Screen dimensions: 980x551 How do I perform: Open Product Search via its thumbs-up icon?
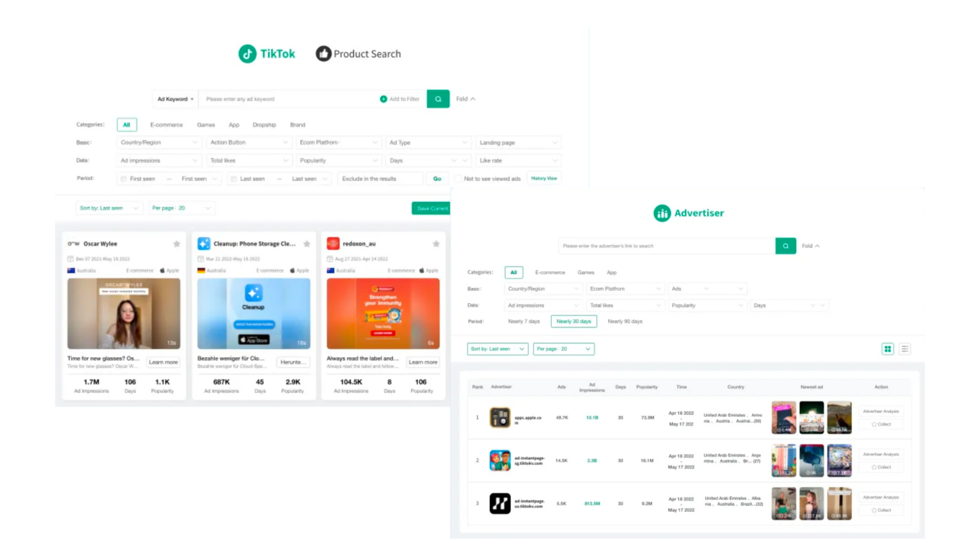pos(323,54)
